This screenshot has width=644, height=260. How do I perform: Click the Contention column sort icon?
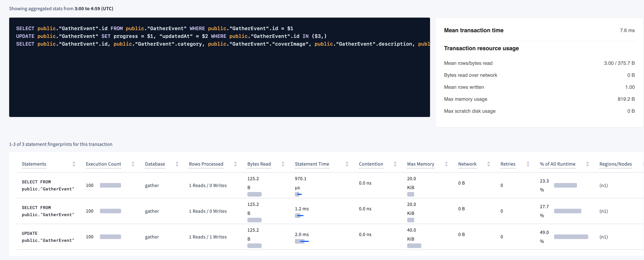395,164
